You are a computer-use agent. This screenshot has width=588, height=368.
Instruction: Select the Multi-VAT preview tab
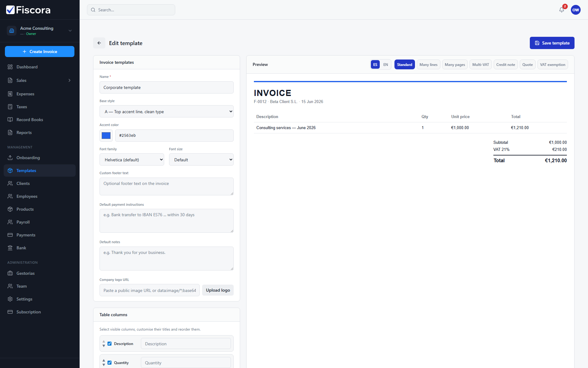pyautogui.click(x=481, y=65)
